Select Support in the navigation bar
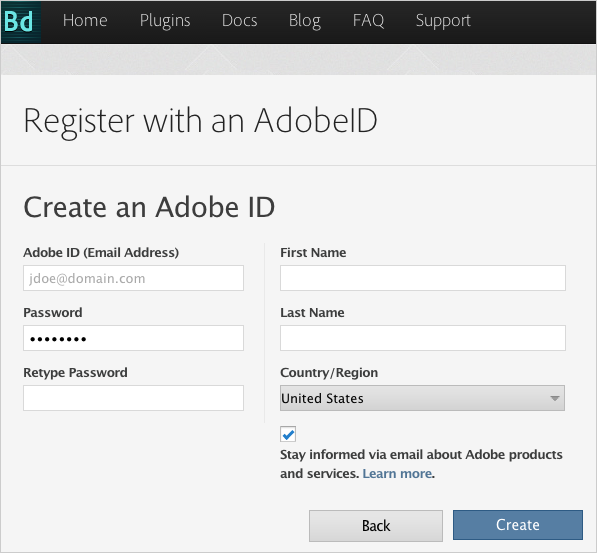 [443, 21]
